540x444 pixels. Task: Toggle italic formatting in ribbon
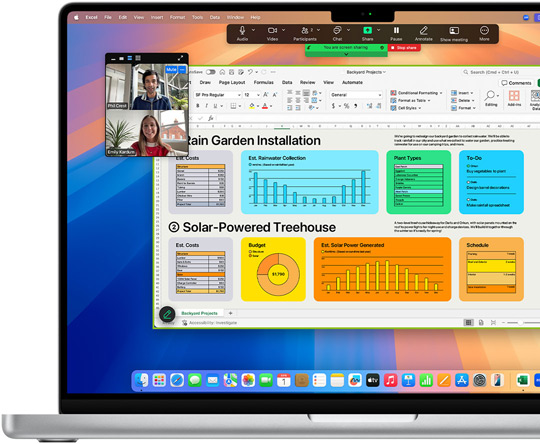(206, 106)
